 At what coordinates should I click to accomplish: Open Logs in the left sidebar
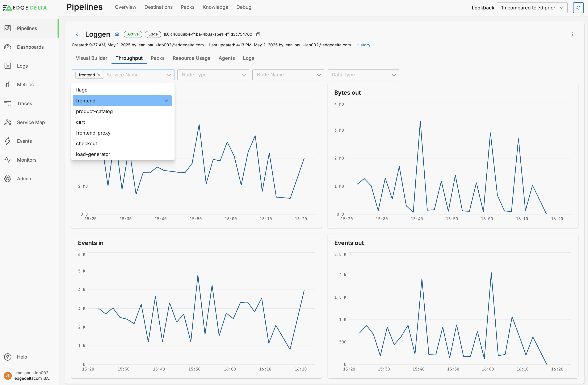pyautogui.click(x=29, y=66)
